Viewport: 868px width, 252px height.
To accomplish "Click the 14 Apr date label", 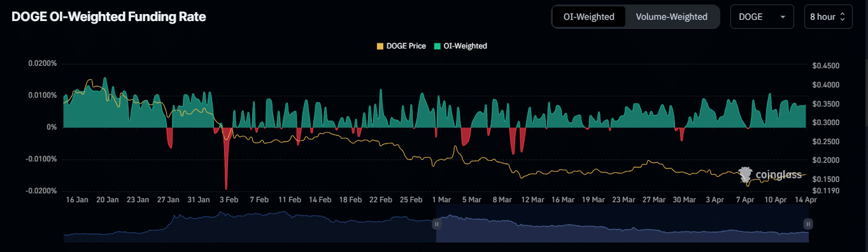I will pos(806,200).
